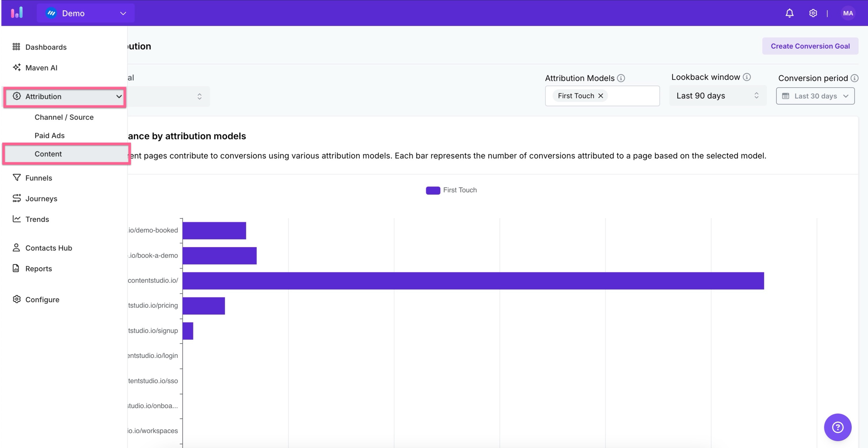Select Channel / Source submenu item
Screen dimensions: 868x448
[x=64, y=117]
